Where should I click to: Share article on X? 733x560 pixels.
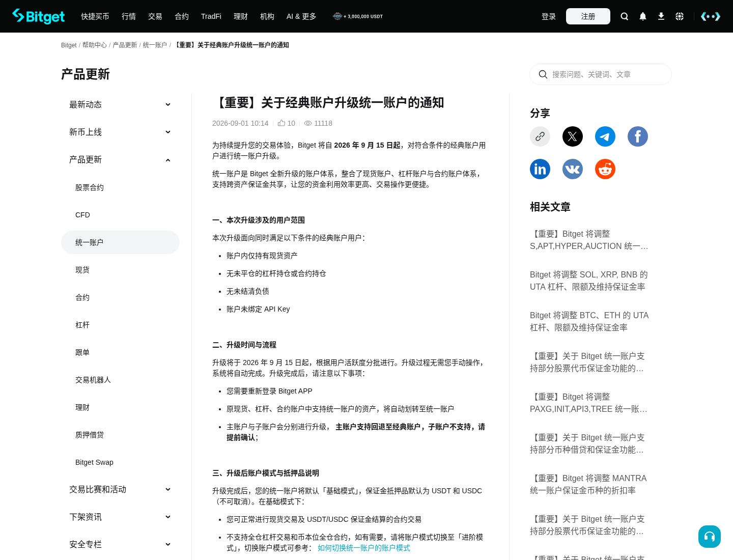click(573, 136)
